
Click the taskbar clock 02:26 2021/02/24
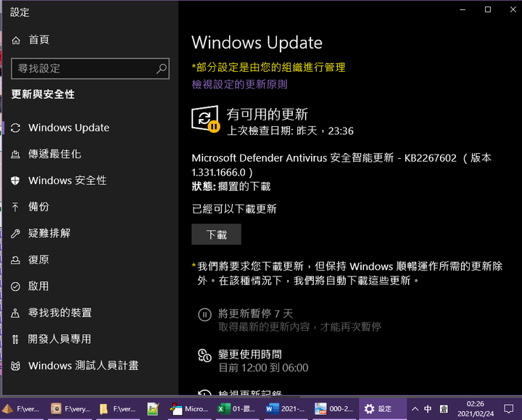point(476,408)
